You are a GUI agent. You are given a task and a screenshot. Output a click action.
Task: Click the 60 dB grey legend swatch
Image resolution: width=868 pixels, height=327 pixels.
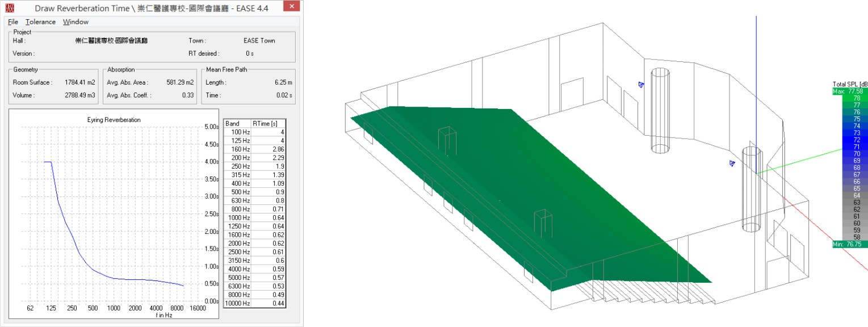[x=856, y=223]
